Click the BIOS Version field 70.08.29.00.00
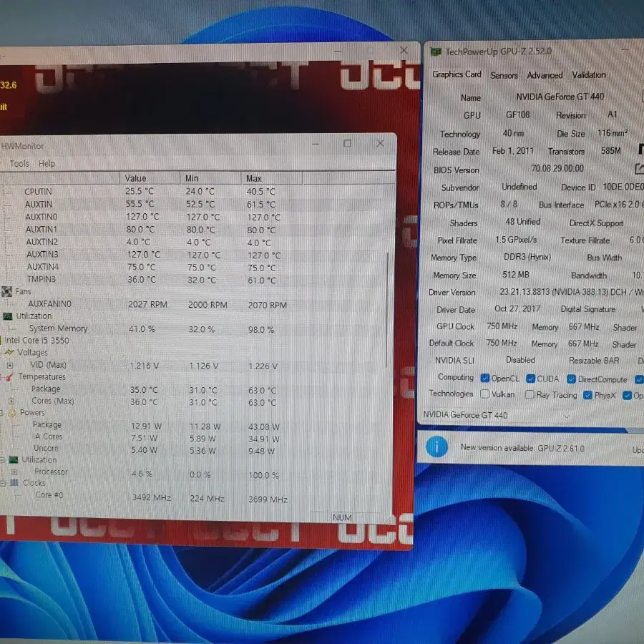The height and width of the screenshot is (644, 644). point(557,168)
